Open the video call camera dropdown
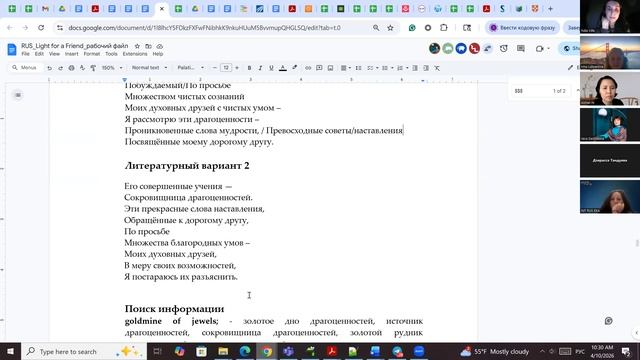 pyautogui.click(x=542, y=49)
